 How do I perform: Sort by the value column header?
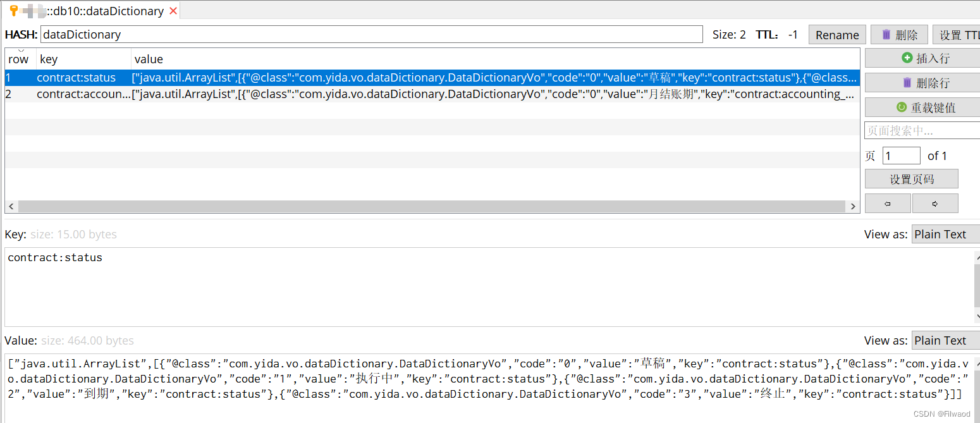[496, 59]
